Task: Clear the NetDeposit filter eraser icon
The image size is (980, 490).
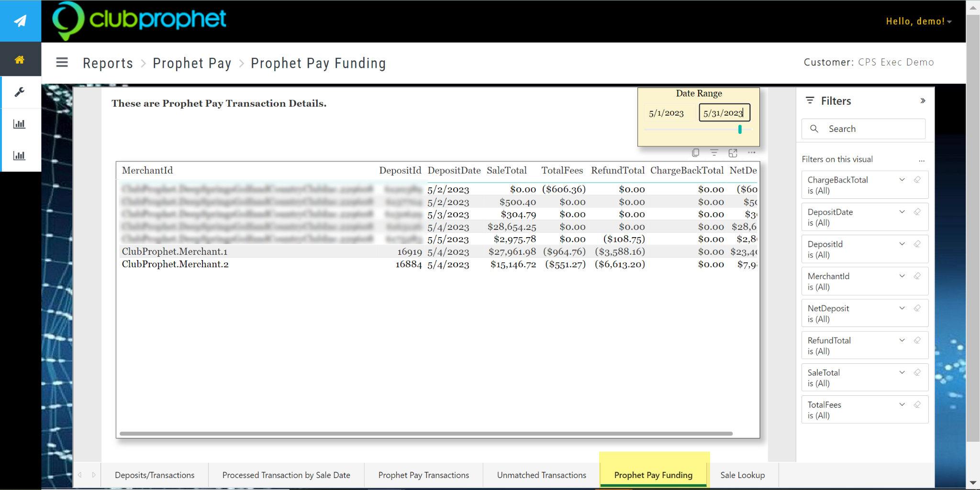Action: pyautogui.click(x=917, y=308)
